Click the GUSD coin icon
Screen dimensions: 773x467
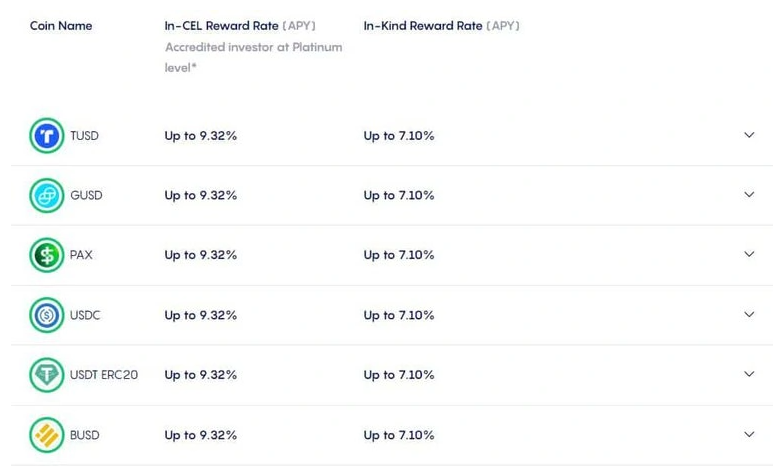tap(47, 195)
